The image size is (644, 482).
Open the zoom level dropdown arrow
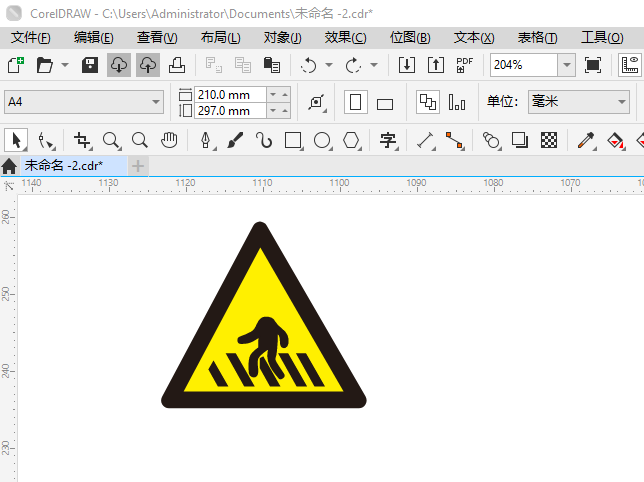click(567, 65)
